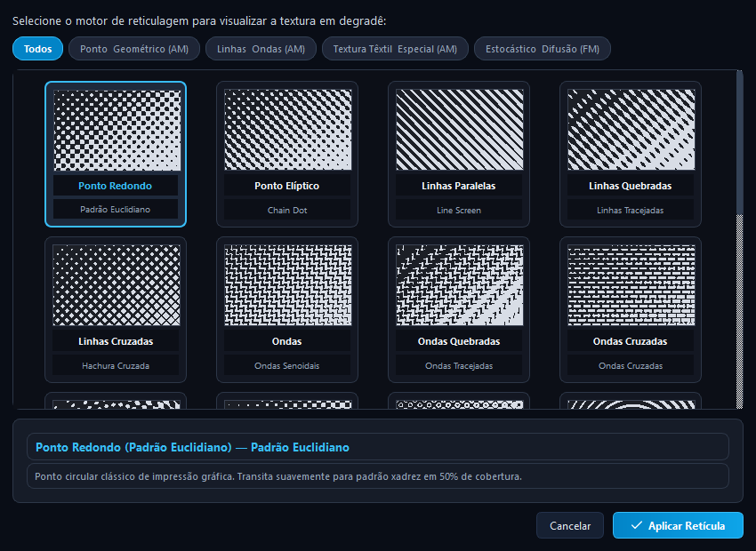Click the 'Ondas Senoidais' subtitle
756x551 pixels.
tap(287, 366)
